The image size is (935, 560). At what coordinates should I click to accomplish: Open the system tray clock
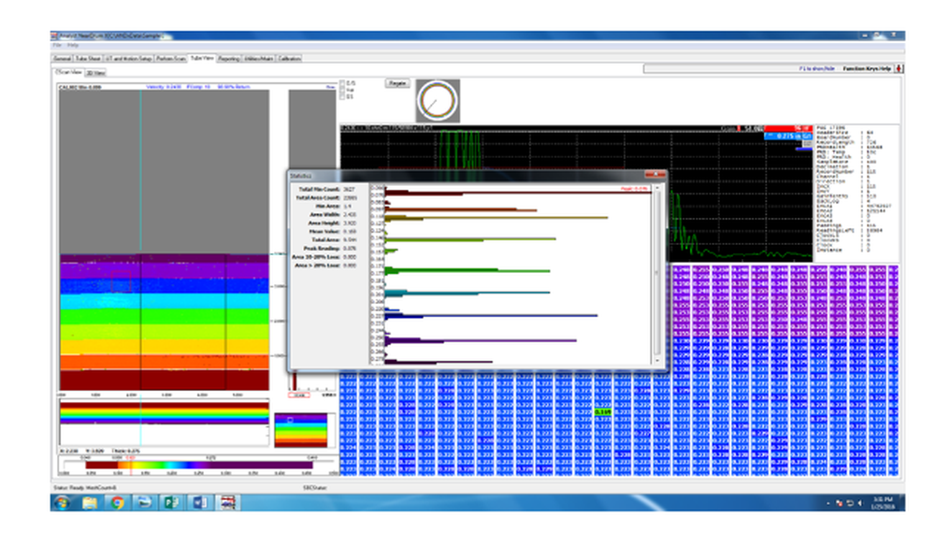883,503
